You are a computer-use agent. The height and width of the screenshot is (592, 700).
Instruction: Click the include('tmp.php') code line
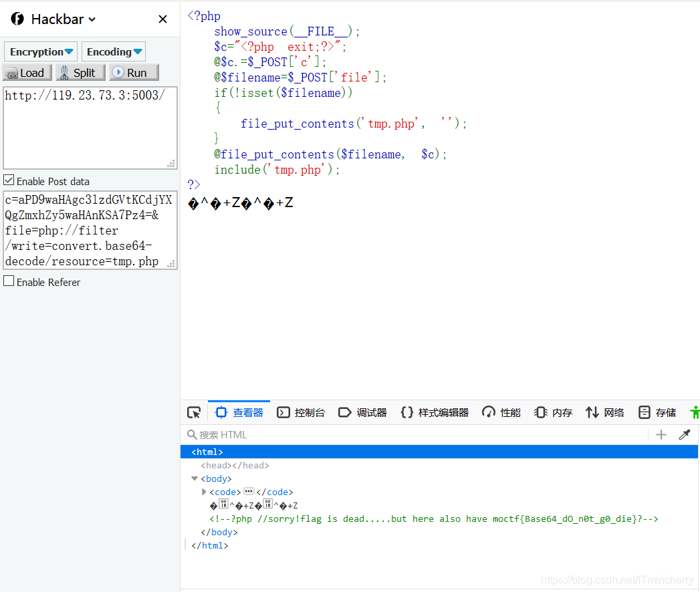(x=277, y=170)
